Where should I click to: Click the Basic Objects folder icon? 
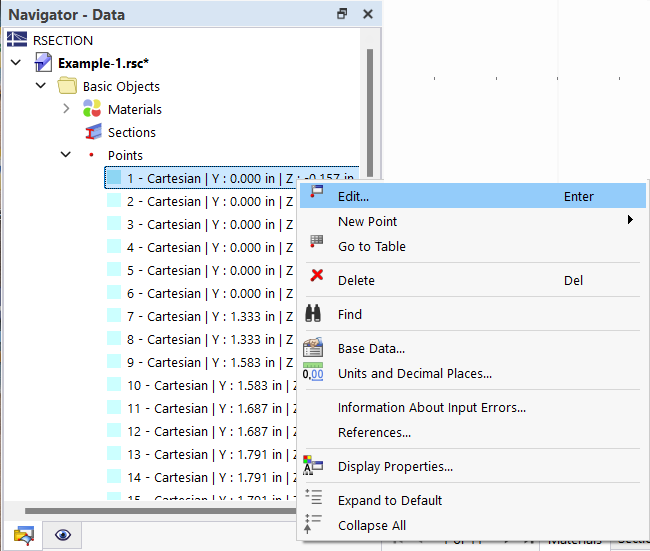click(67, 86)
